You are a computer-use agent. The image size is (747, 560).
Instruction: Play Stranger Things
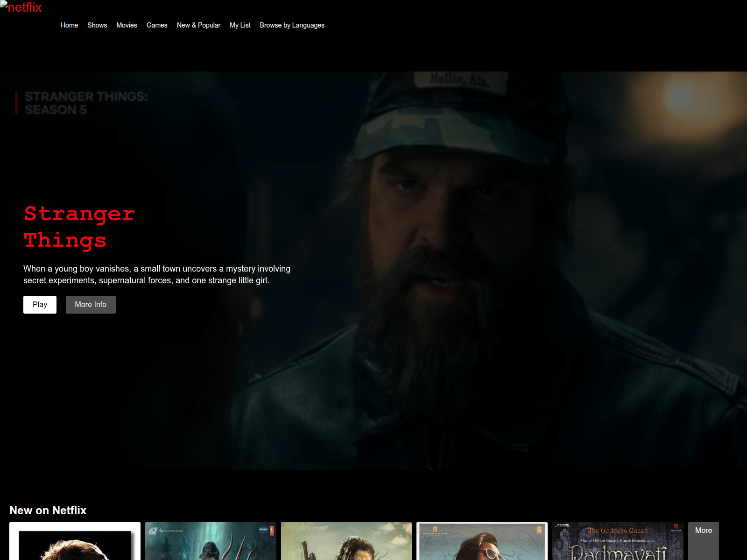40,305
